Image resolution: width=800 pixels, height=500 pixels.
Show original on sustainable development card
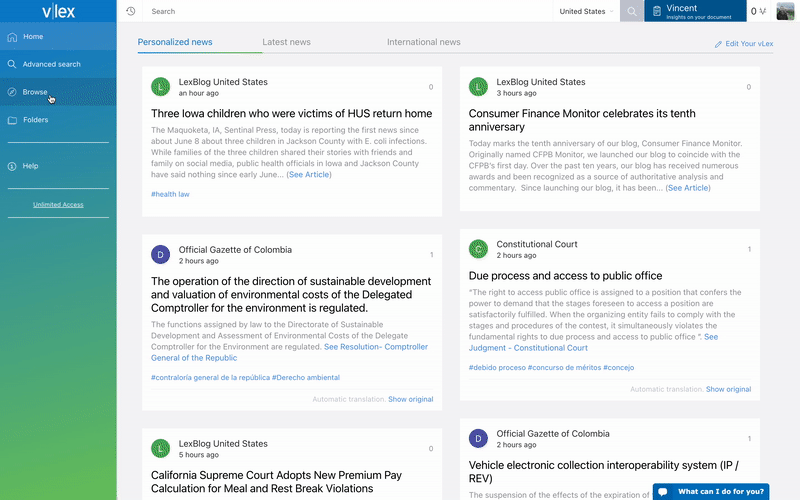[x=411, y=399]
